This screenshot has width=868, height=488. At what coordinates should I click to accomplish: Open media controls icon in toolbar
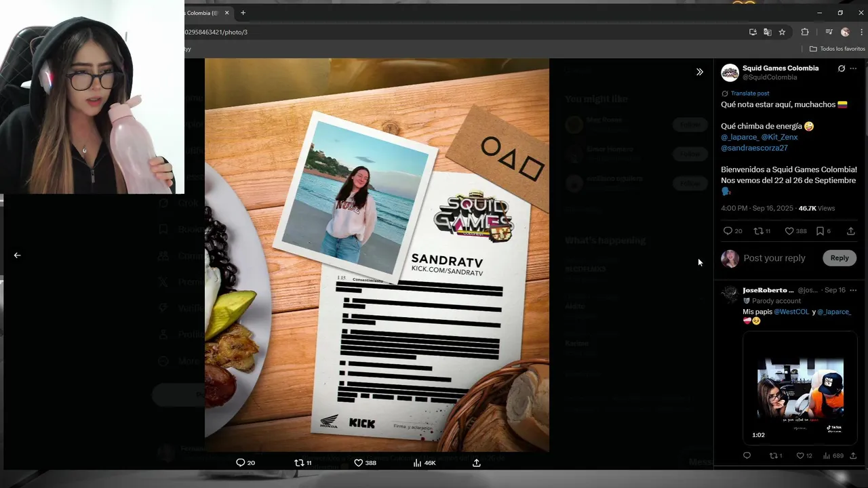(x=829, y=32)
